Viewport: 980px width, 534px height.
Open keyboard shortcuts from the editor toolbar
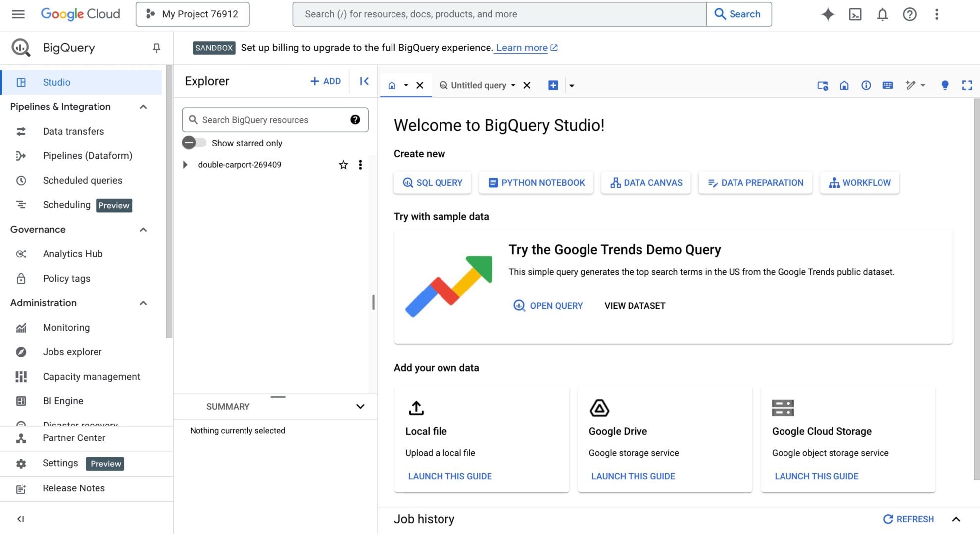(888, 85)
